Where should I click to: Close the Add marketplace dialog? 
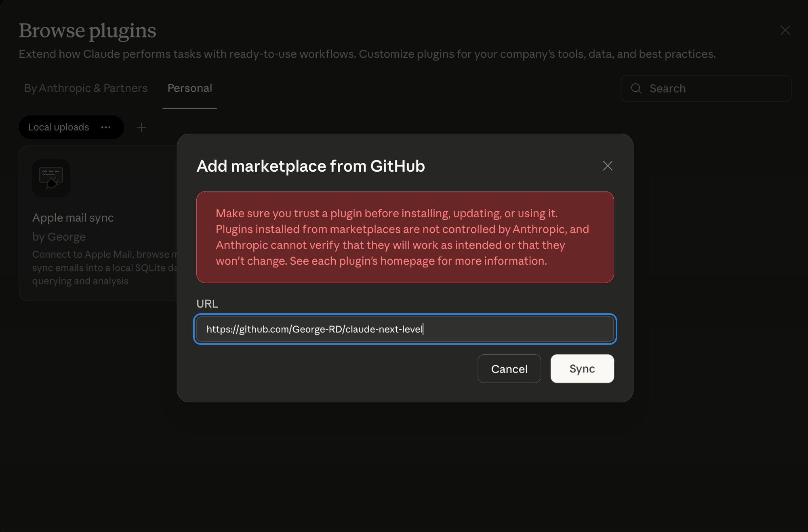pyautogui.click(x=608, y=166)
